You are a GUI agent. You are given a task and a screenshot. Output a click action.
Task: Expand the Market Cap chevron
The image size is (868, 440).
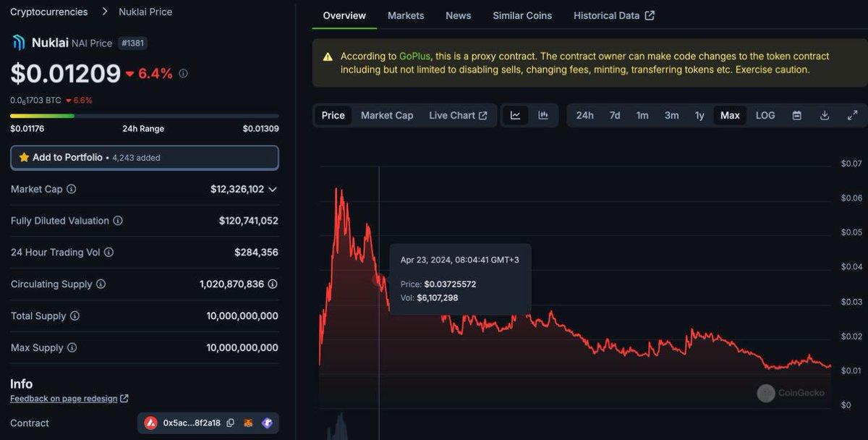pyautogui.click(x=273, y=189)
